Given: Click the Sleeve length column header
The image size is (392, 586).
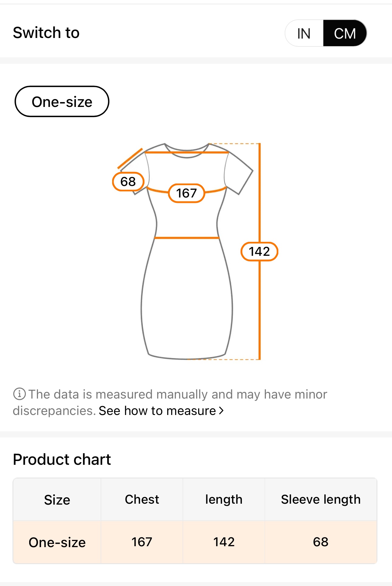Looking at the screenshot, I should 321,500.
